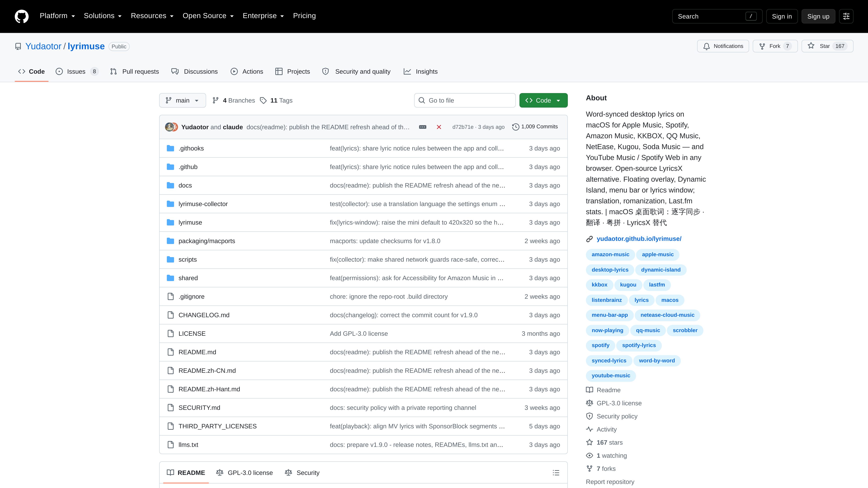Click the dynamic-island topic tag

pyautogui.click(x=660, y=270)
